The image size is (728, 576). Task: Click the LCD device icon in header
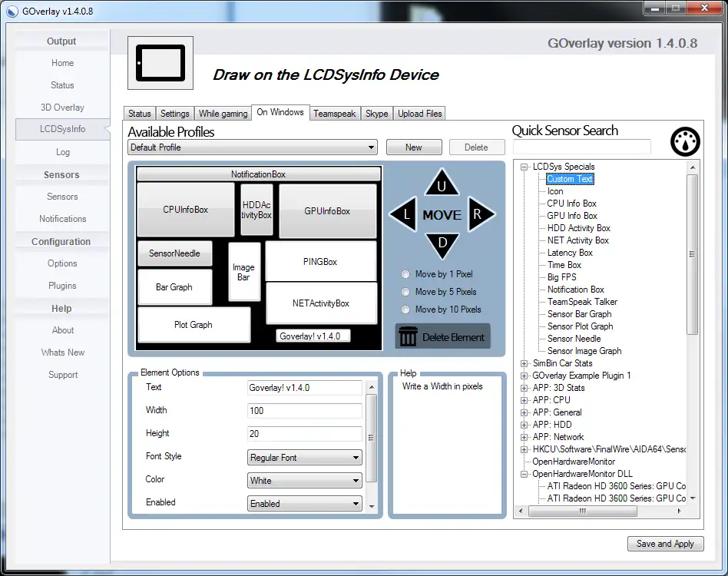(160, 62)
